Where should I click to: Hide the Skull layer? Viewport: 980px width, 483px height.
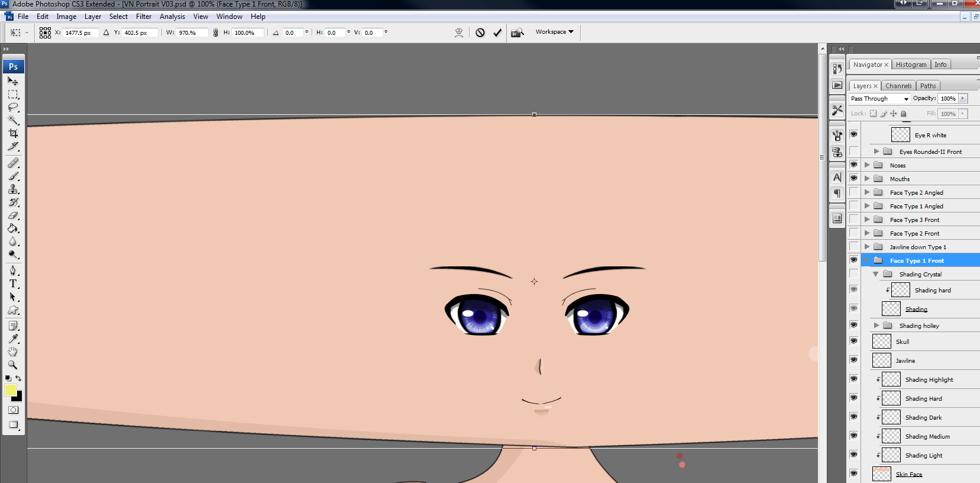[x=853, y=342]
